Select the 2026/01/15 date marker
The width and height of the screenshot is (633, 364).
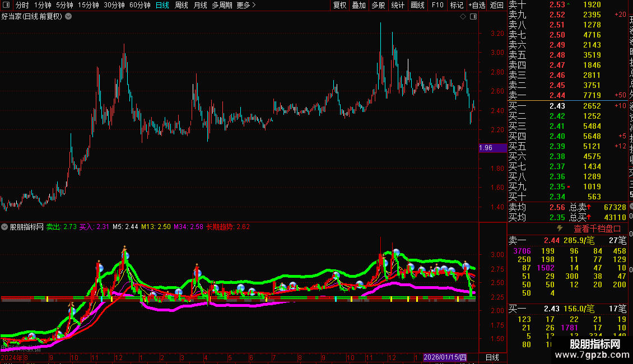coord(445,357)
